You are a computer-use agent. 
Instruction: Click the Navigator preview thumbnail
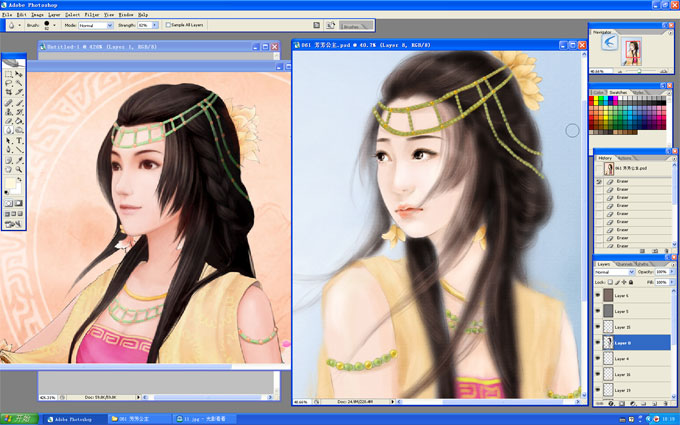point(633,51)
